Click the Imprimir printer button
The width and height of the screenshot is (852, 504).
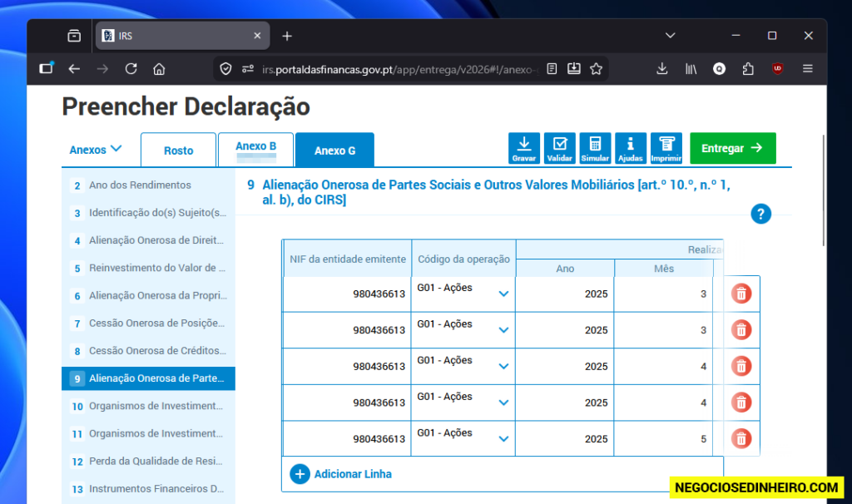pyautogui.click(x=666, y=148)
